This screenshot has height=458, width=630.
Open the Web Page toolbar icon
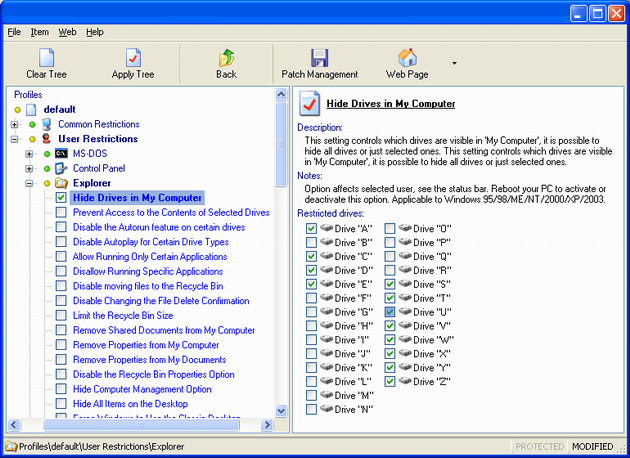(407, 58)
